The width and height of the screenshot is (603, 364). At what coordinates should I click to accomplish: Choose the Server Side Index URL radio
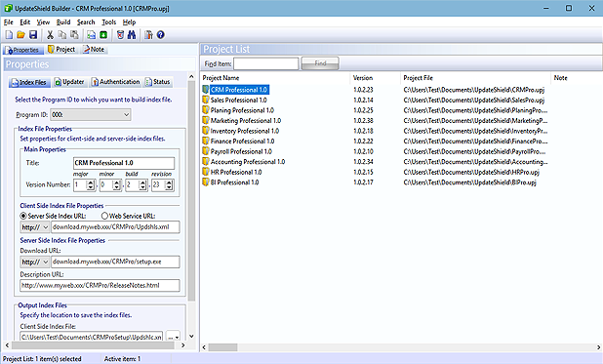point(23,216)
